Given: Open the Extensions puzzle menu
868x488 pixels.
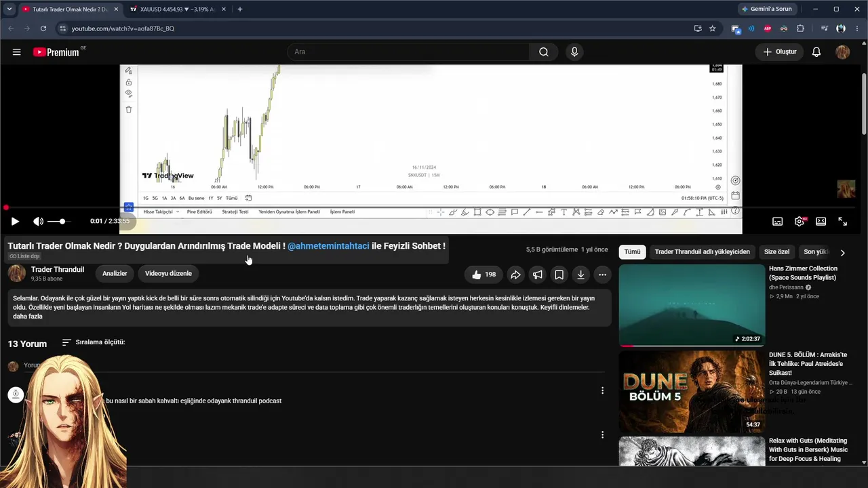Looking at the screenshot, I should pyautogui.click(x=800, y=28).
